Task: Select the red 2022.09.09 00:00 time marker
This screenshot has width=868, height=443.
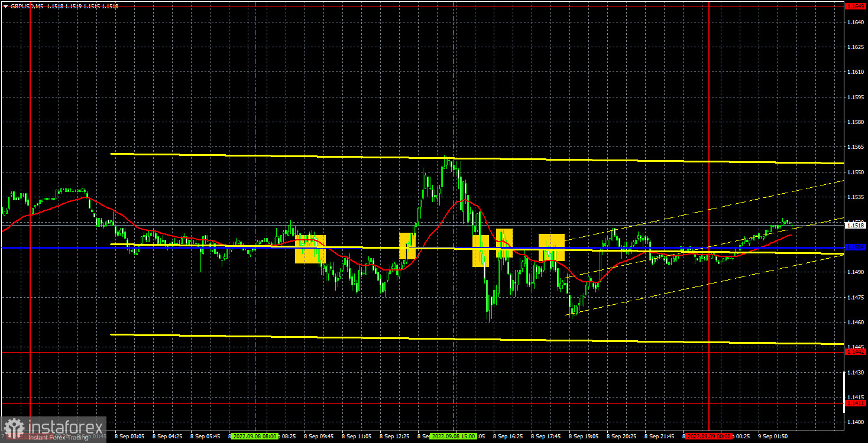Action: 710,436
